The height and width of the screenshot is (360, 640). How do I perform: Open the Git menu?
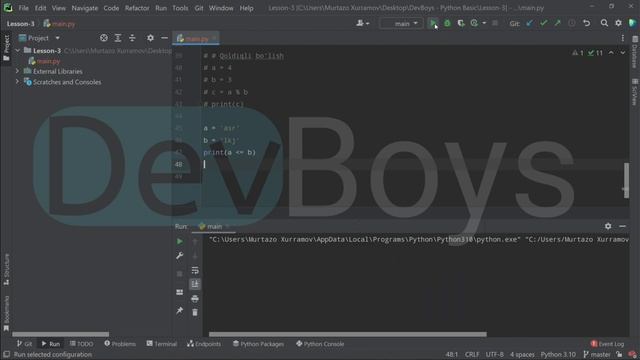pos(199,8)
